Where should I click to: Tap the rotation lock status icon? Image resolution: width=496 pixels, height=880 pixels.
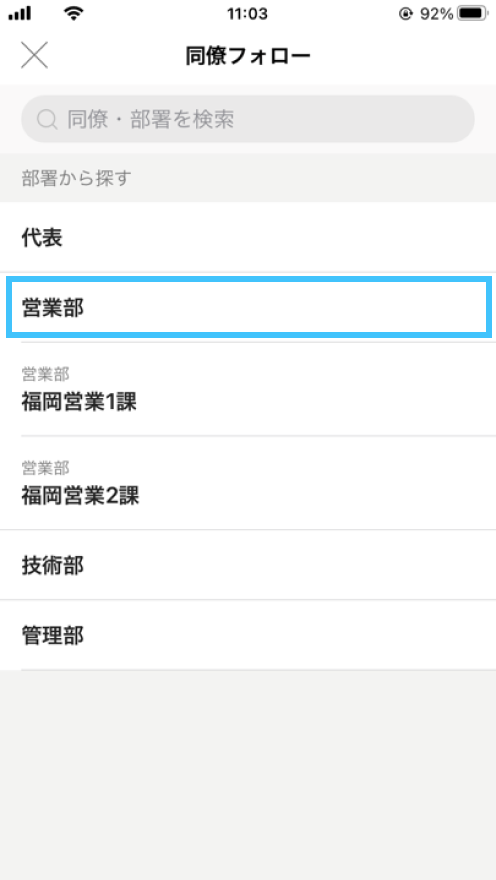405,14
